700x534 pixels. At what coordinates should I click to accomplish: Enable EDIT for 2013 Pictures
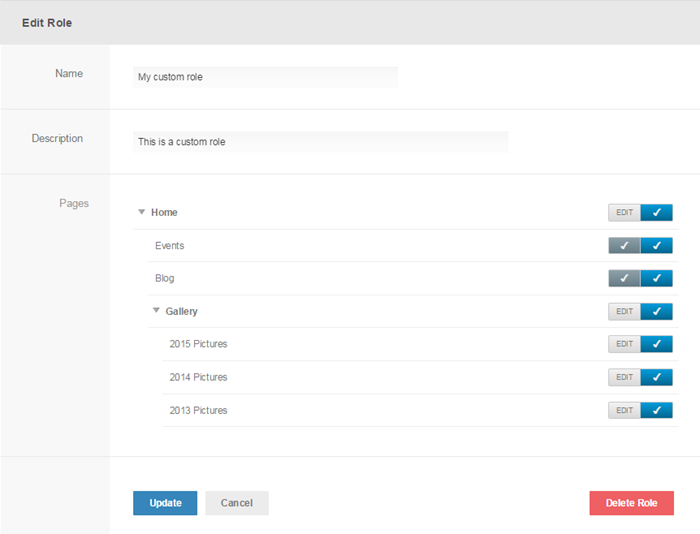click(x=624, y=410)
